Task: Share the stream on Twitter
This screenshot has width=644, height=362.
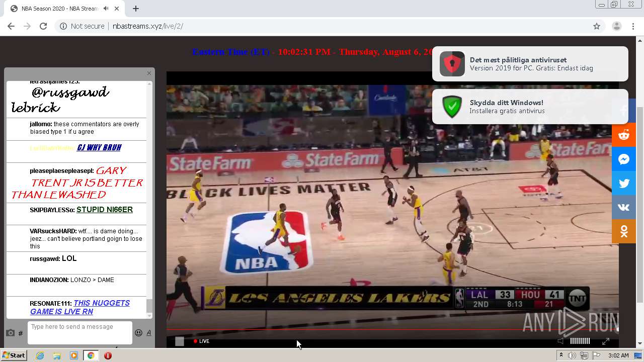Action: (624, 183)
